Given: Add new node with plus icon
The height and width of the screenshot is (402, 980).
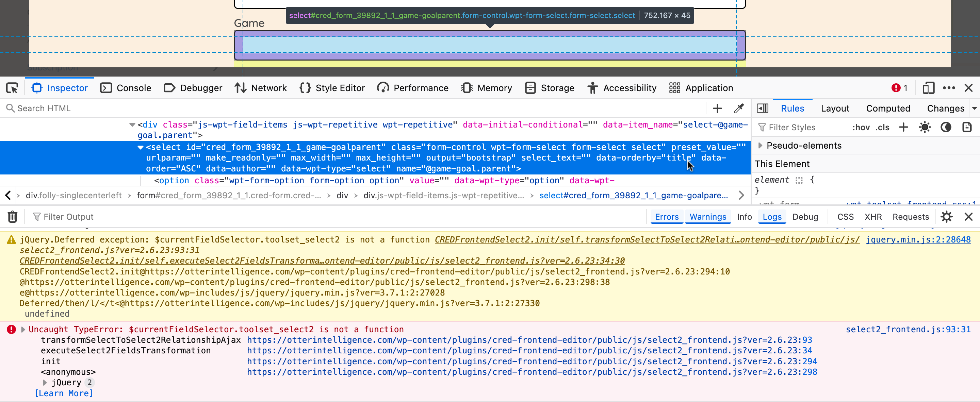Looking at the screenshot, I should pyautogui.click(x=717, y=108).
